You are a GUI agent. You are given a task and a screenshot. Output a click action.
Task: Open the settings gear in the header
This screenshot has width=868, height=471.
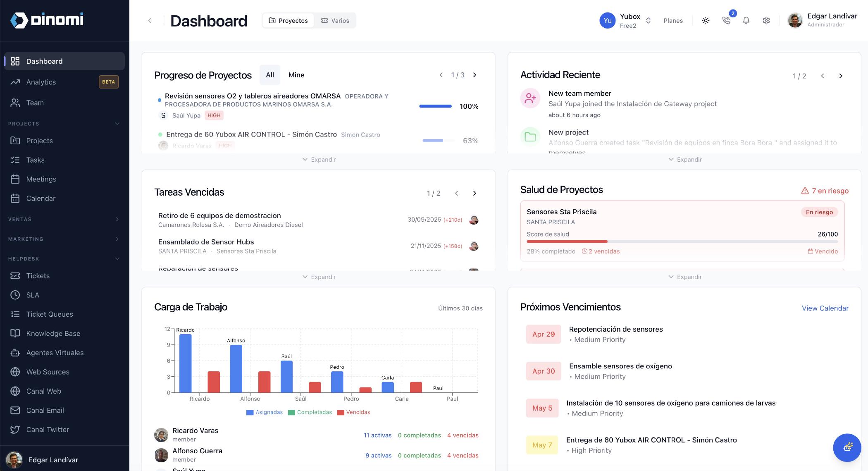pyautogui.click(x=766, y=21)
